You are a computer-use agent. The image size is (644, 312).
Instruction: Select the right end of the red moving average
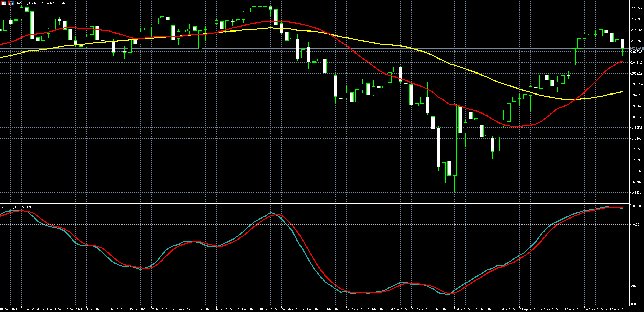point(622,61)
